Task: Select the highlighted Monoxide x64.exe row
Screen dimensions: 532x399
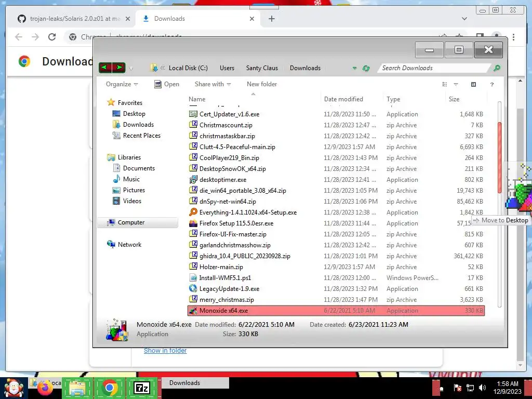Action: tap(336, 311)
